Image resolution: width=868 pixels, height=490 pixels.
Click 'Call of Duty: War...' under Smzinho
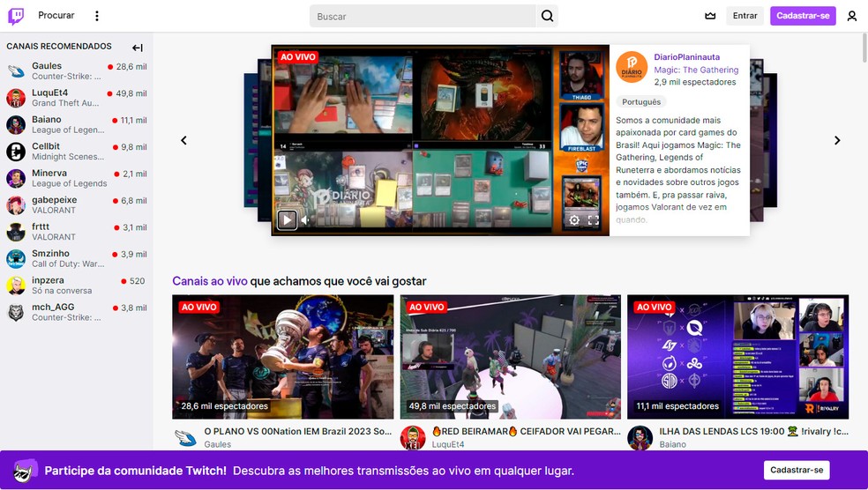(68, 264)
